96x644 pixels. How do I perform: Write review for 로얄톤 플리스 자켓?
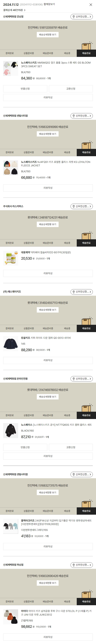coord(48,188)
